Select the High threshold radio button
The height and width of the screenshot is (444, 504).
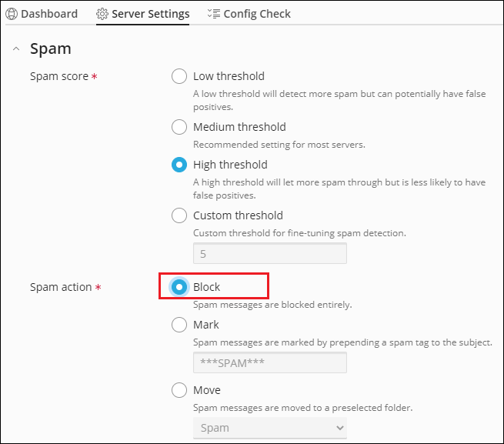pos(179,165)
